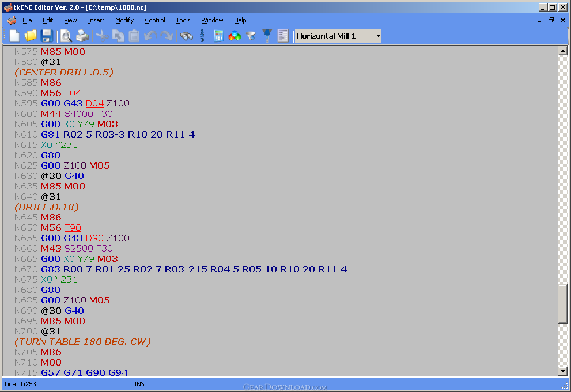Click the funnel filter icon
571x392 pixels.
(x=251, y=36)
